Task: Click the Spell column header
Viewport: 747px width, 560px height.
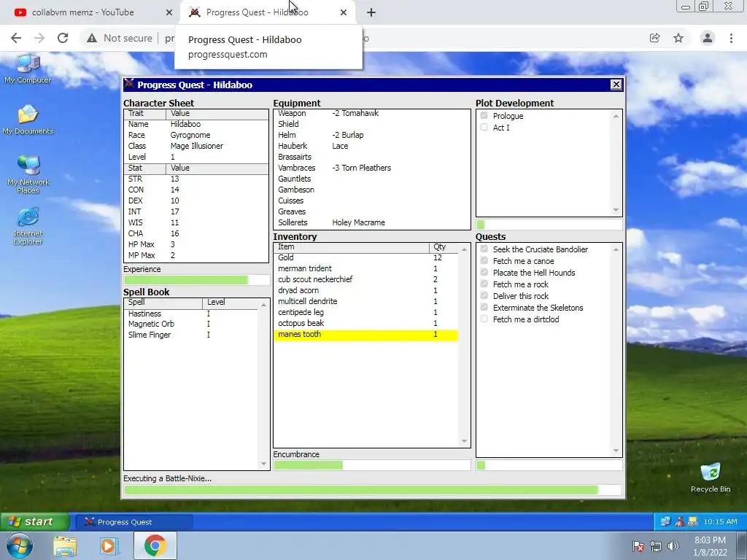Action: coord(163,303)
